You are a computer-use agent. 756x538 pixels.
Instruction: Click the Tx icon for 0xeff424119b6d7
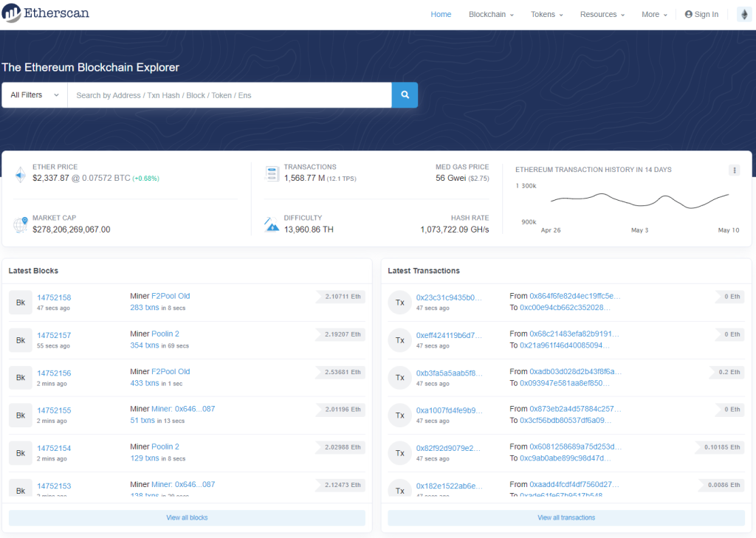(x=400, y=340)
